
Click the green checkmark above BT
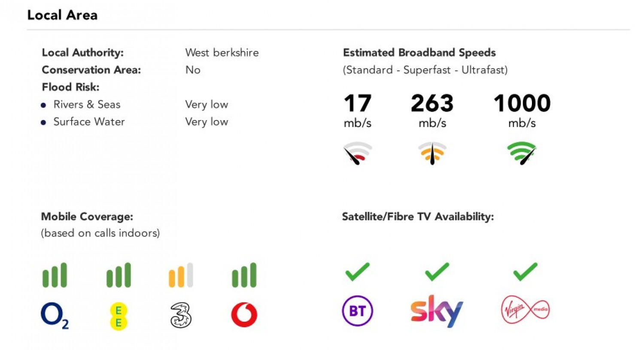(357, 272)
